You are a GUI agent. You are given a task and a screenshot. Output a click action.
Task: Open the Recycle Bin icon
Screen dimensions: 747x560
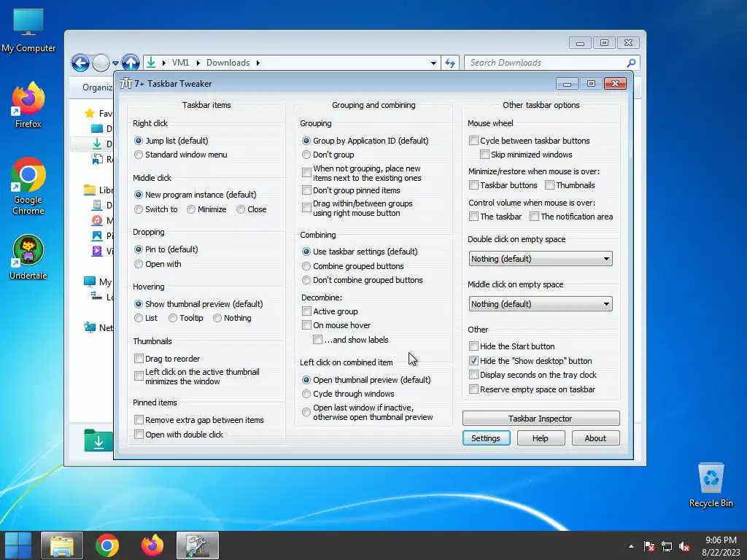click(x=711, y=485)
